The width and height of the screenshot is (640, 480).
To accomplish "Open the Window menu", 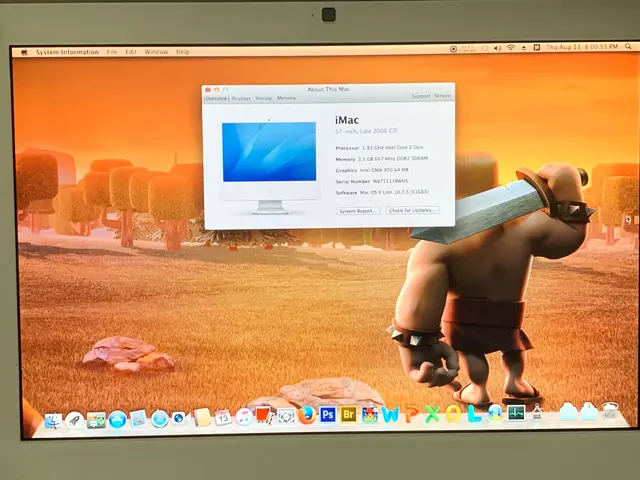I will (x=156, y=52).
